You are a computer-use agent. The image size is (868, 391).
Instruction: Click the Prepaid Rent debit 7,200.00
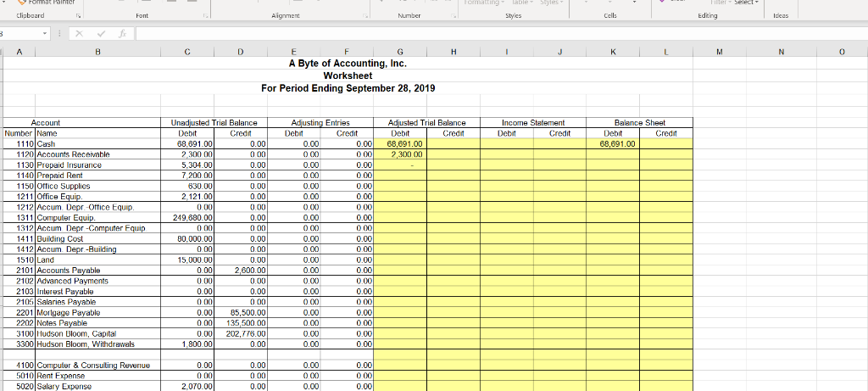[x=187, y=176]
